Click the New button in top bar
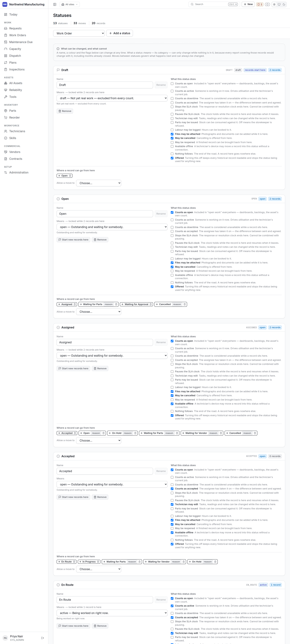 point(248,4)
